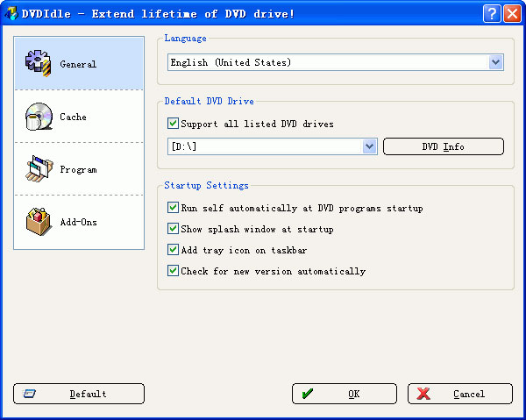526x420 pixels.
Task: Click the Add-Ons box icon
Action: [39, 222]
